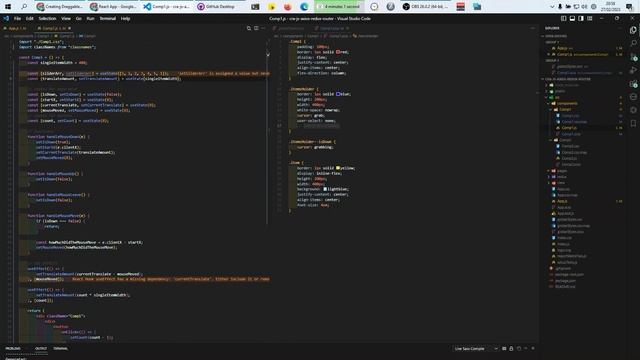
Task: Open more actions menu of right editor group
Action: click(533, 28)
